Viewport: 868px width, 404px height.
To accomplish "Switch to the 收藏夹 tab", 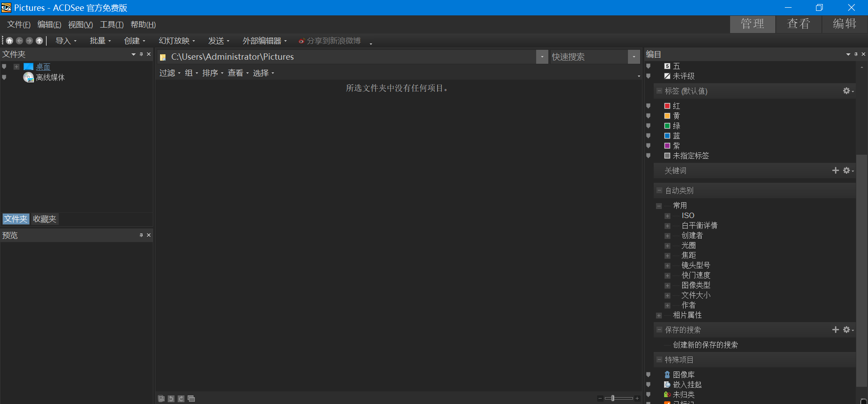I will click(44, 219).
